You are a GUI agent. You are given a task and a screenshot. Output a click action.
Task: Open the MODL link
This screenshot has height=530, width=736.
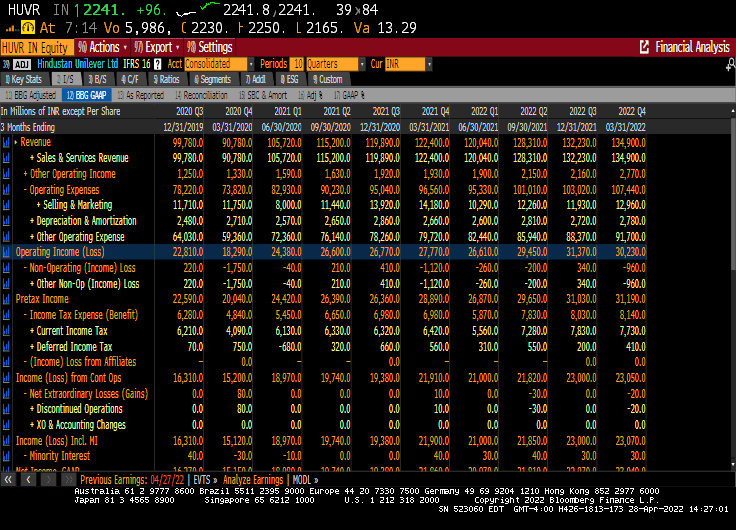[x=306, y=480]
